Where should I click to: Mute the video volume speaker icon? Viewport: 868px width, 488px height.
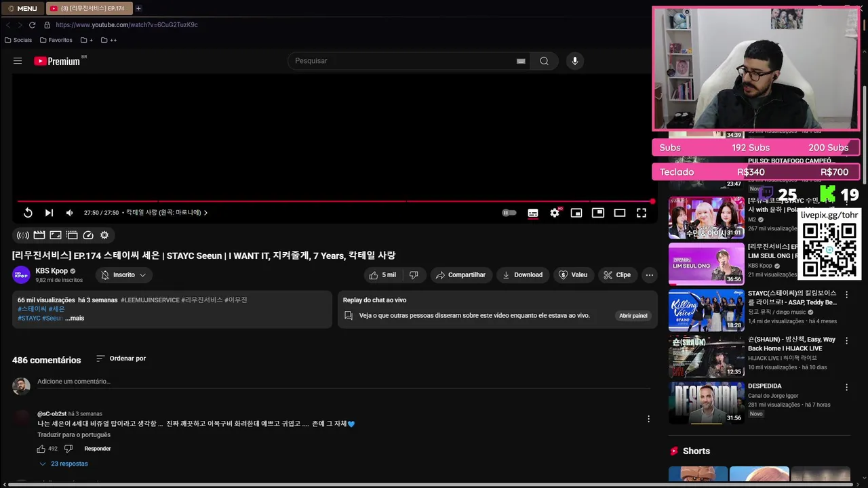point(69,213)
